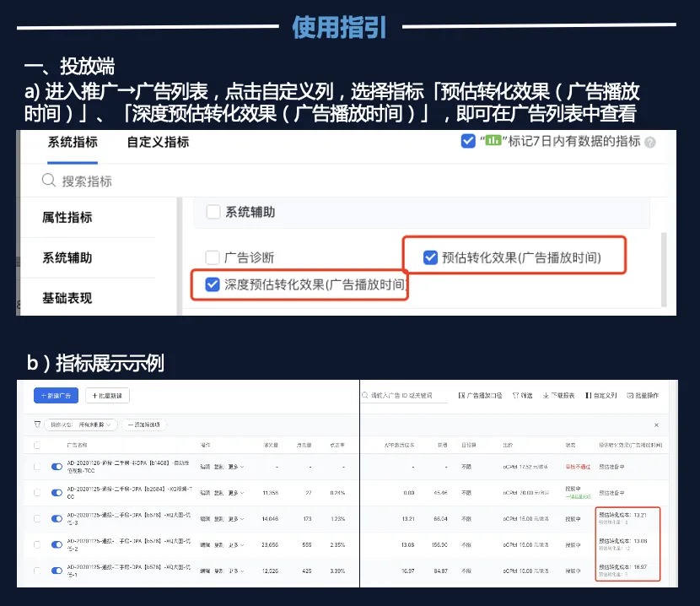This screenshot has height=606, width=700.
Task: Click the blue 新建广告 button
Action: click(57, 396)
